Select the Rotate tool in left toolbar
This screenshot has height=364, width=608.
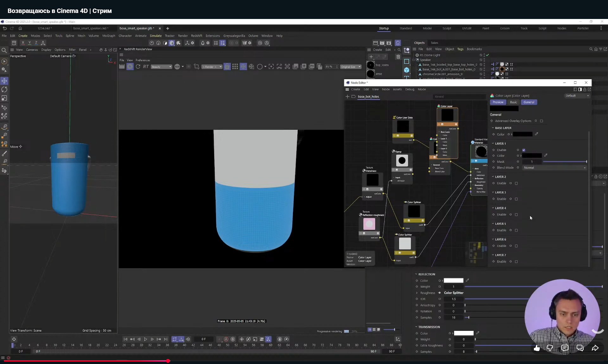[x=4, y=89]
